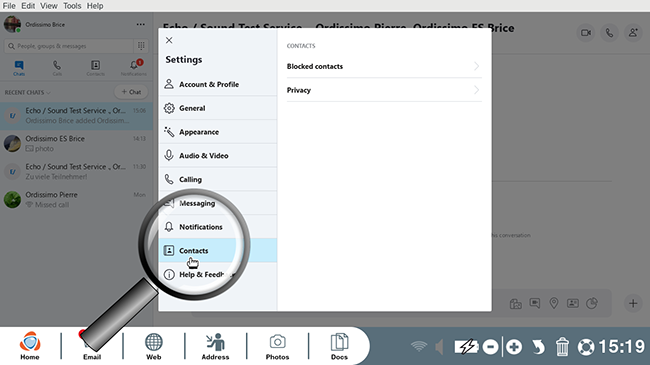Image resolution: width=650 pixels, height=365 pixels.
Task: Click the speaker volume icon
Action: pyautogui.click(x=439, y=347)
